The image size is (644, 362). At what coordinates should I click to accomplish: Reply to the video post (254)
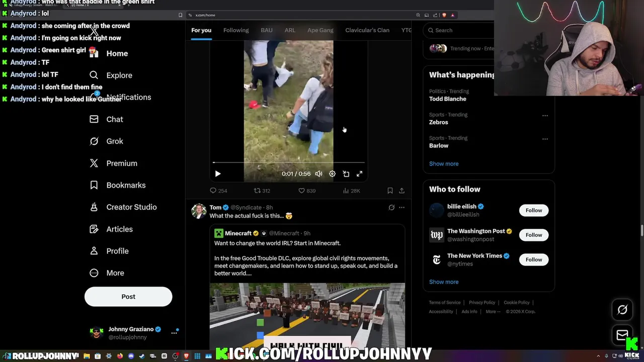[218, 191]
